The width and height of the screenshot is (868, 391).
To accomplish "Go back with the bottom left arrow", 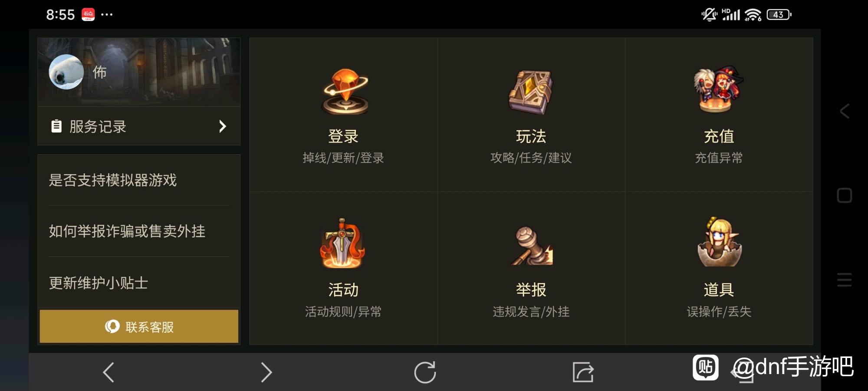I will (108, 372).
